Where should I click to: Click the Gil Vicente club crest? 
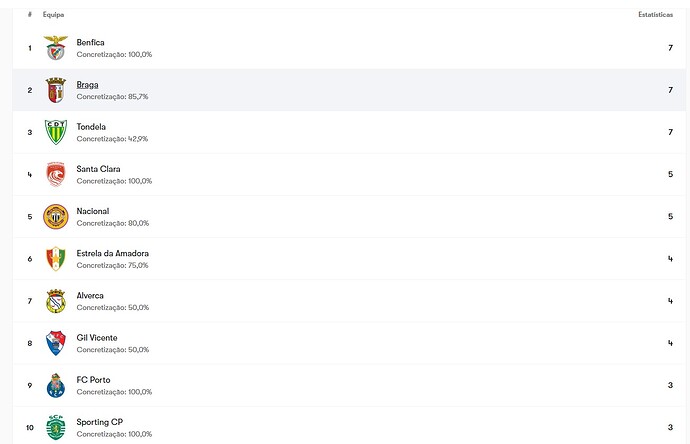(55, 343)
